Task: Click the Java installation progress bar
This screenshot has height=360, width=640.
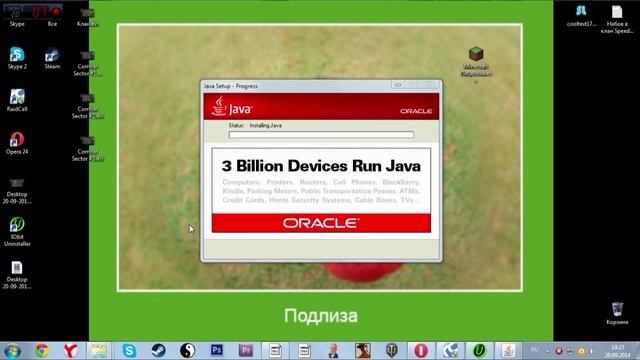Action: [321, 135]
